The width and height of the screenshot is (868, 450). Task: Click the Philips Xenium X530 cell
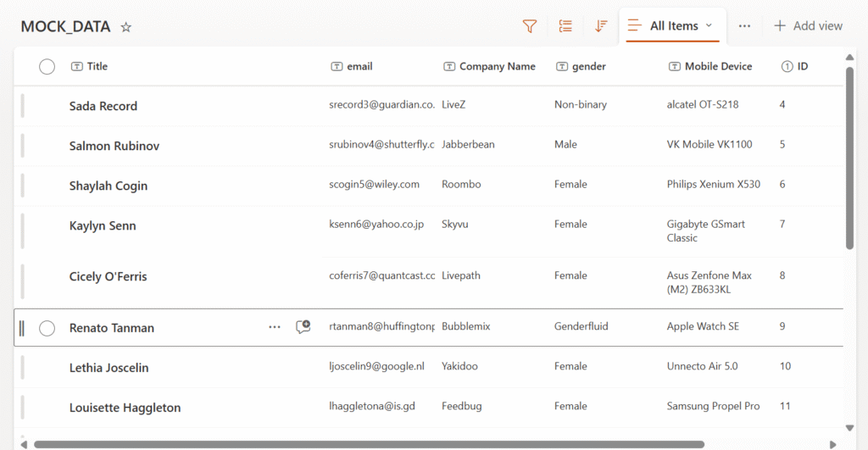pos(713,184)
